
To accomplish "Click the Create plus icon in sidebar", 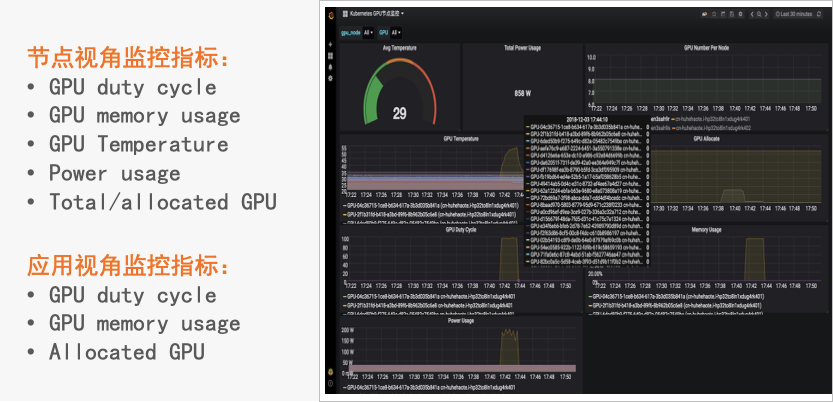I will tap(331, 45).
